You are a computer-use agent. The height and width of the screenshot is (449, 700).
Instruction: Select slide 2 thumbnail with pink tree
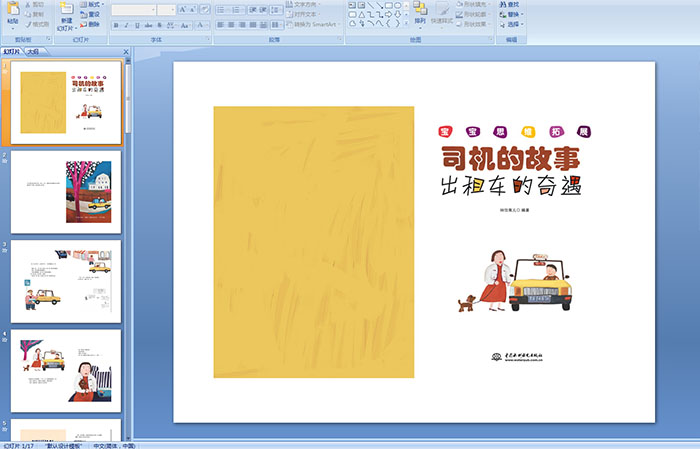coord(66,192)
